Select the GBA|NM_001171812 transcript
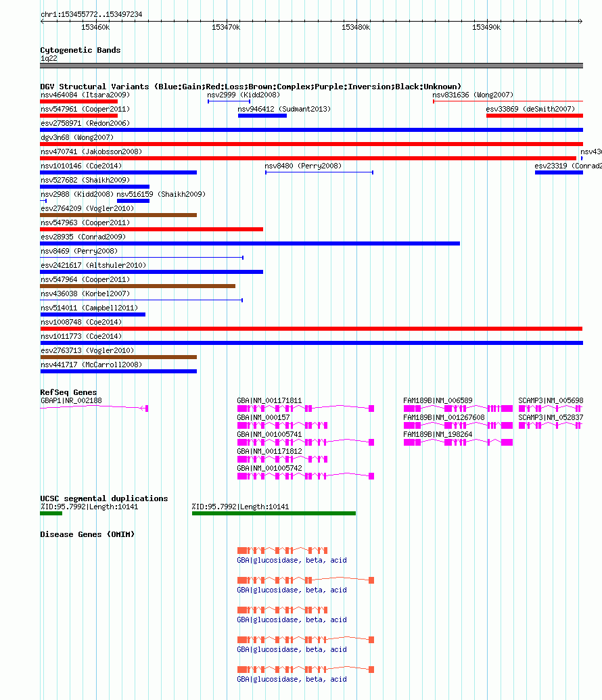 (282, 459)
